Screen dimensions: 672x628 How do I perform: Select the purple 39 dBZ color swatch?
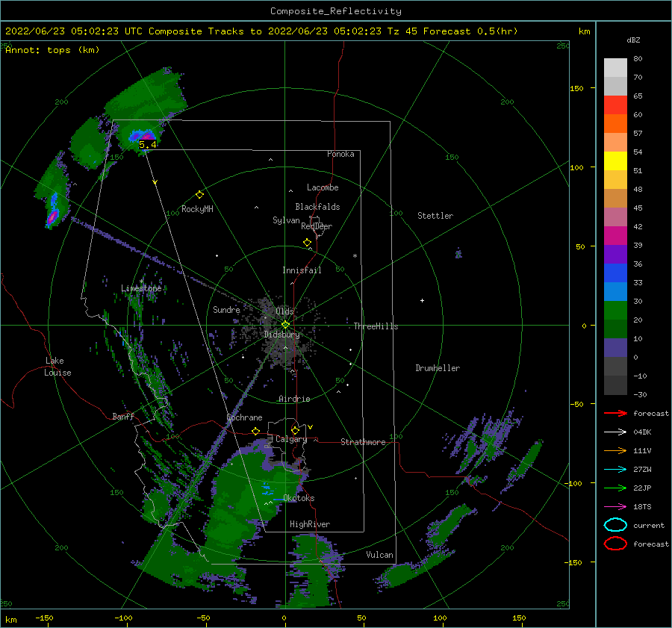click(x=615, y=254)
